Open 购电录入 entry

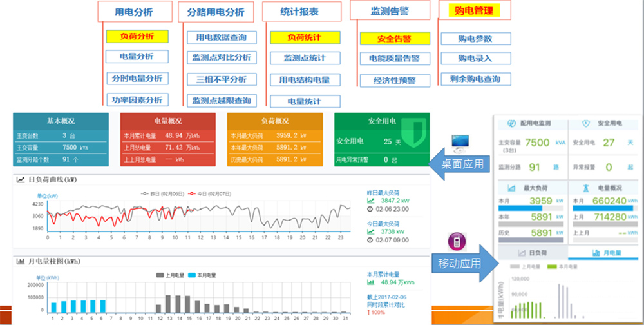tap(476, 58)
